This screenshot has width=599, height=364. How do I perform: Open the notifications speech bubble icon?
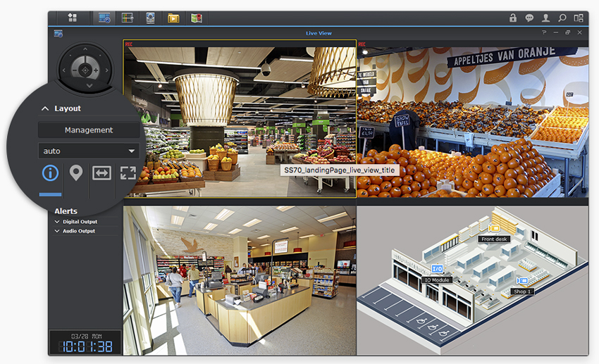pyautogui.click(x=529, y=18)
